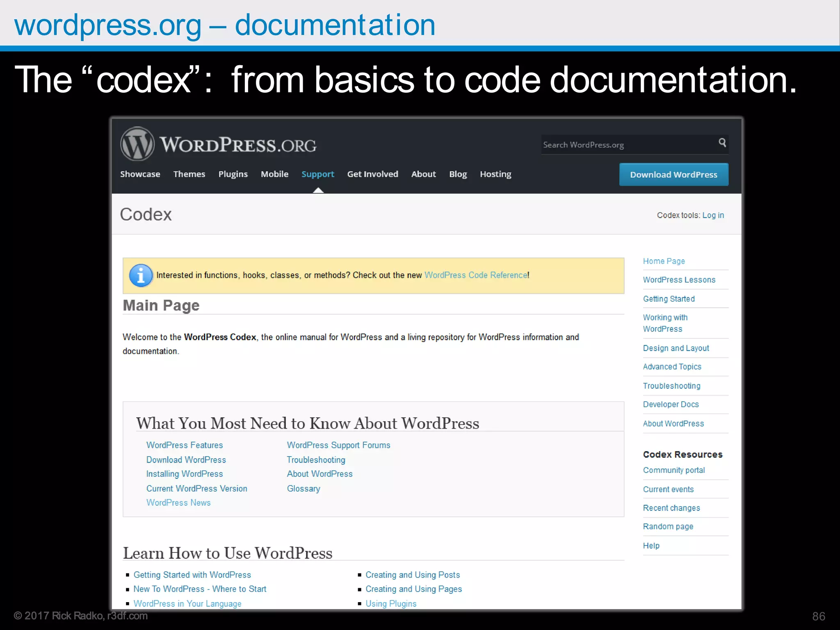Open WordPress Lessons sidebar link
This screenshot has height=630, width=840.
[x=679, y=280]
